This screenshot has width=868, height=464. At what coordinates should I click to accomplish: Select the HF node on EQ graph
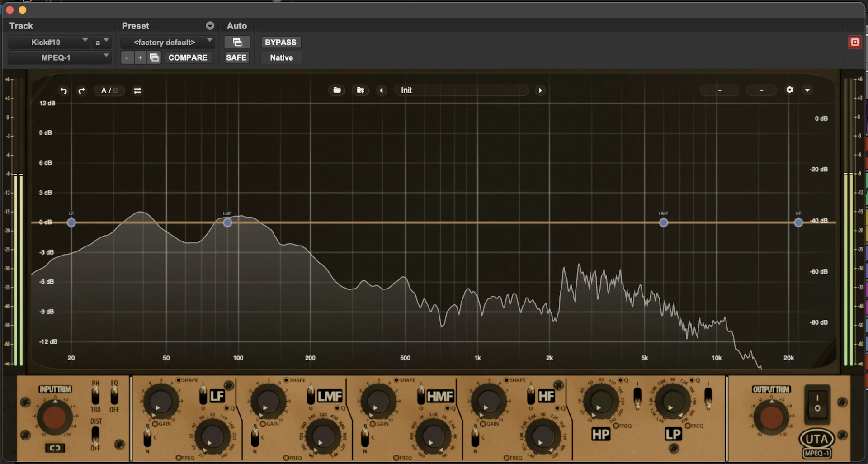[x=798, y=223]
